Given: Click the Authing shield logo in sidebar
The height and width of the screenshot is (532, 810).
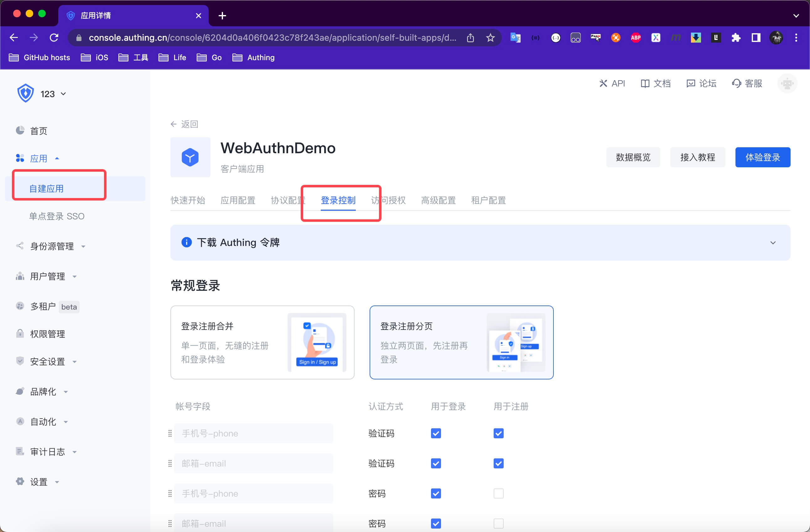Looking at the screenshot, I should 25,93.
